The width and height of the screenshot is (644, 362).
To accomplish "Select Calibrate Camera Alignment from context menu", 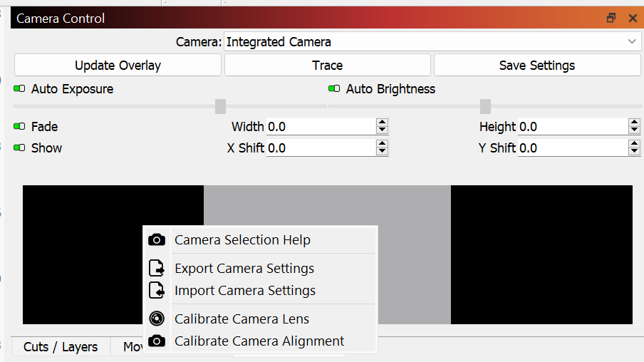I will pos(259,341).
